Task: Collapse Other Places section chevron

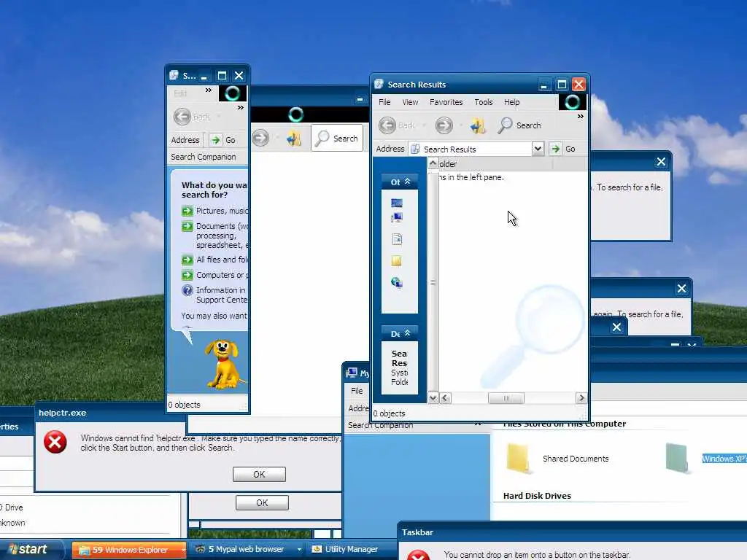Action: (x=407, y=182)
